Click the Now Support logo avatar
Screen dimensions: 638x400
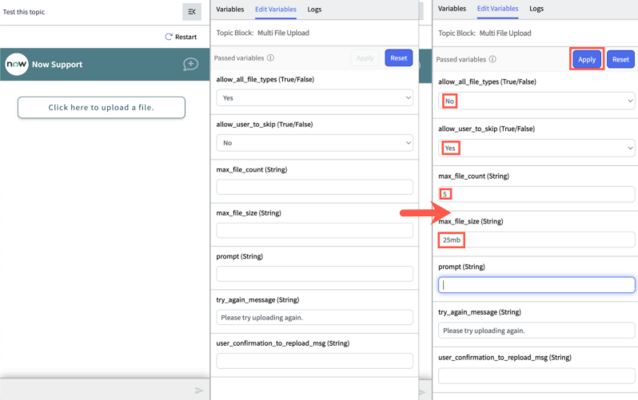click(16, 64)
